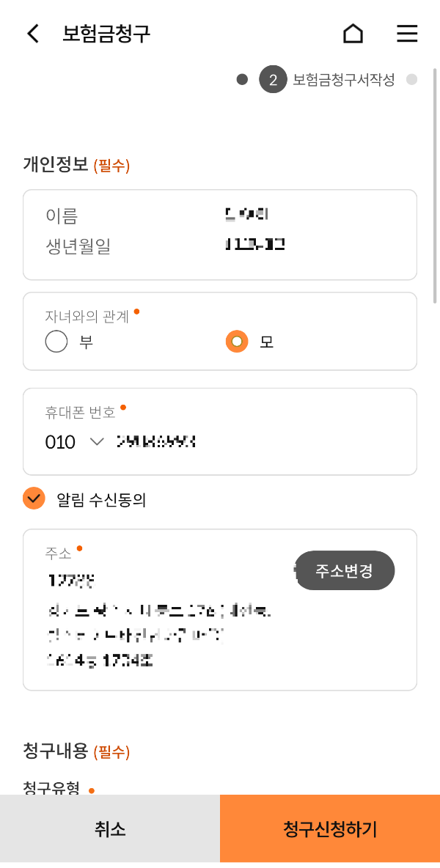
Task: Open the 010 phone prefix dropdown
Action: tap(60, 442)
